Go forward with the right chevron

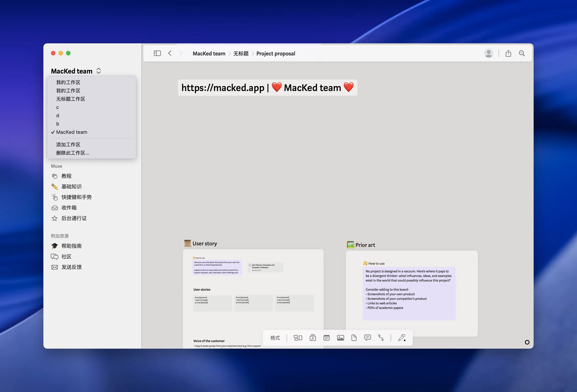coord(181,53)
